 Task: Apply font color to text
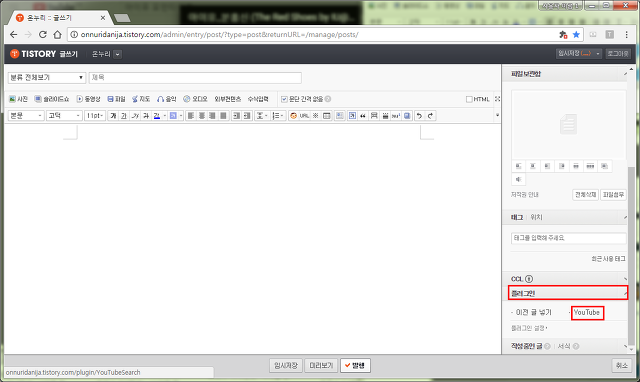pos(157,116)
